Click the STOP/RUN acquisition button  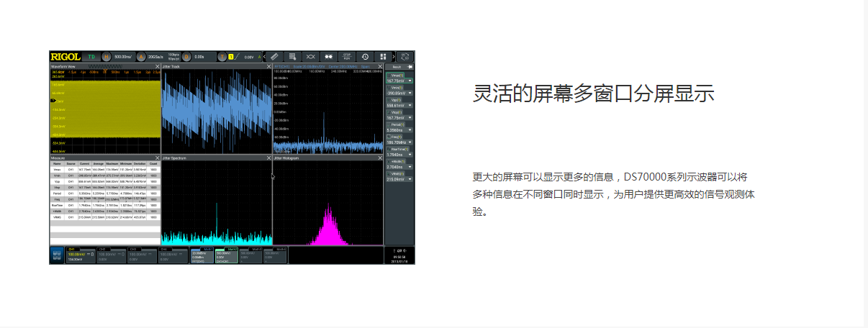click(347, 56)
